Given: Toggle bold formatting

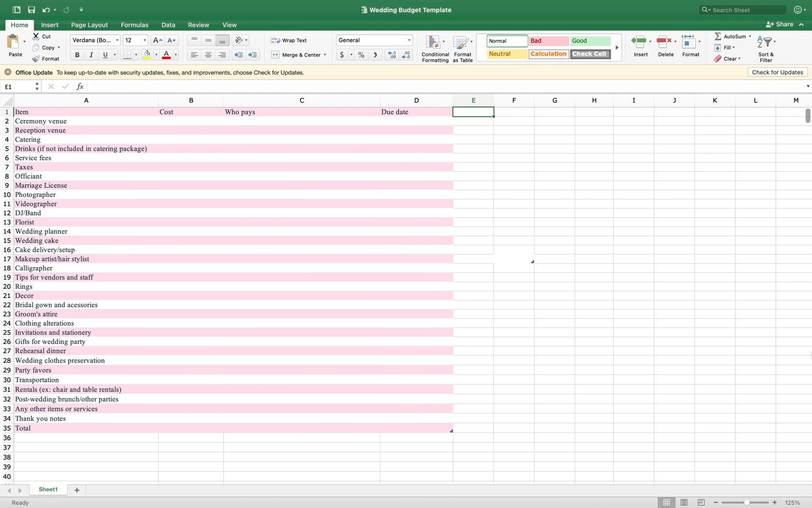Looking at the screenshot, I should (76, 55).
